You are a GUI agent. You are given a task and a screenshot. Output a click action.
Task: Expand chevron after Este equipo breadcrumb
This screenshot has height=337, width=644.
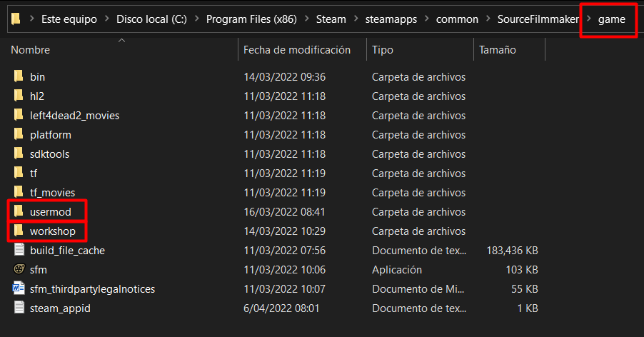(x=106, y=19)
